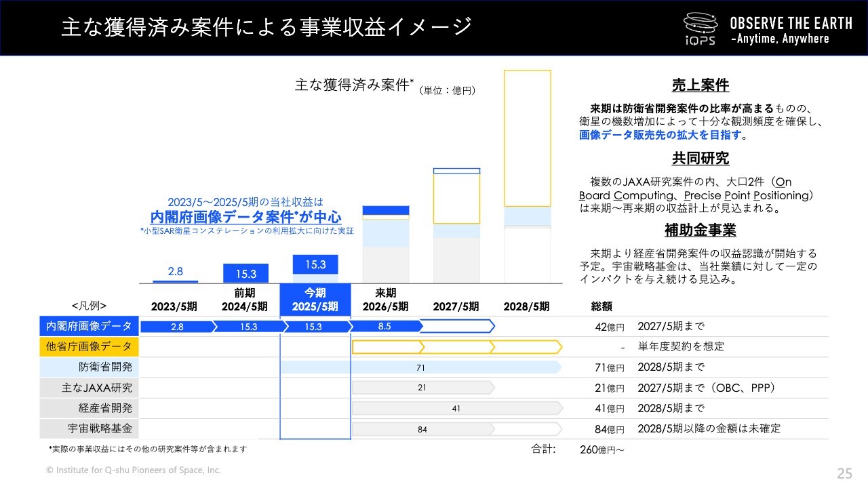
Task: Click the 今期 2025/5期 highlighted column header
Action: pos(315,300)
